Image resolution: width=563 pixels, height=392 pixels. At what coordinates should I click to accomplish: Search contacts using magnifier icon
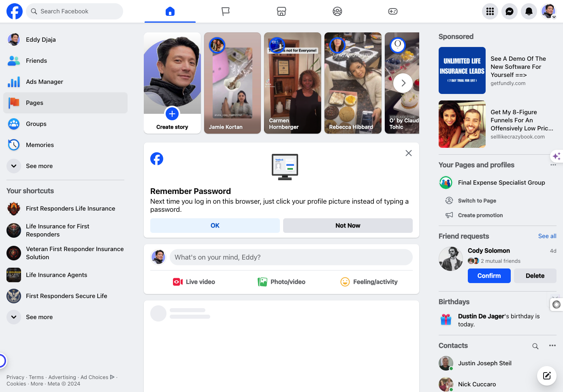[535, 346]
